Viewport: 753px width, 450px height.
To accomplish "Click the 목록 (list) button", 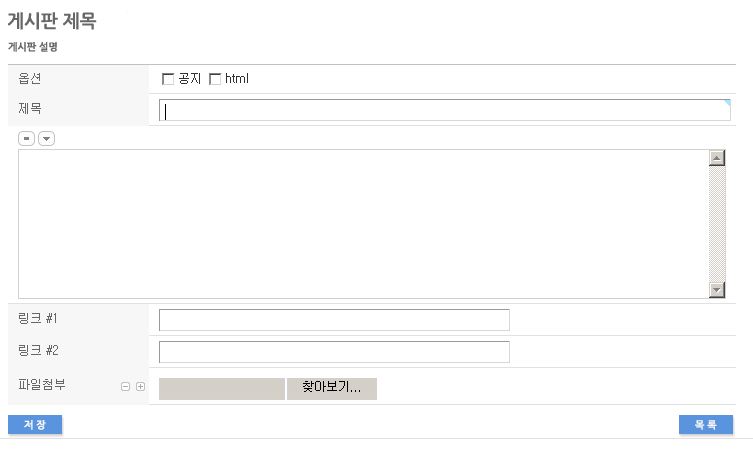I will point(706,425).
